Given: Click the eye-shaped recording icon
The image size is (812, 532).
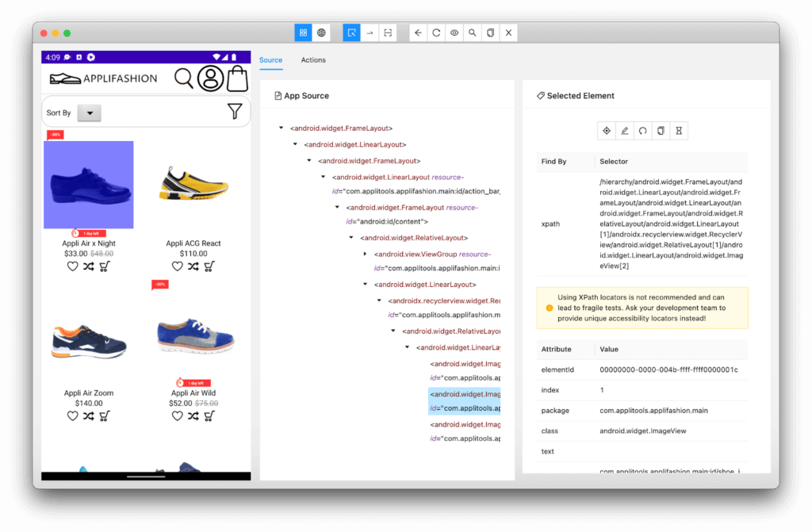Looking at the screenshot, I should pos(454,33).
